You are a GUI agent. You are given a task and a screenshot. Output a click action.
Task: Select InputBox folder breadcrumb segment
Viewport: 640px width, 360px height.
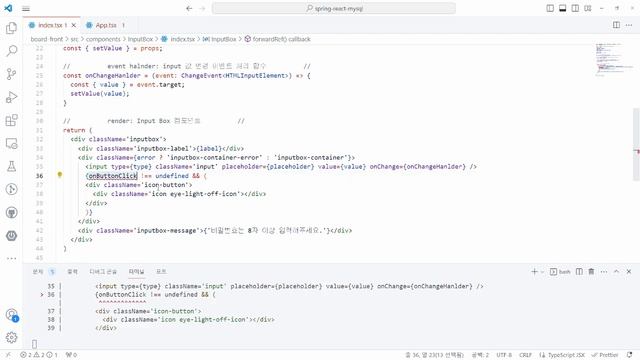(140, 39)
